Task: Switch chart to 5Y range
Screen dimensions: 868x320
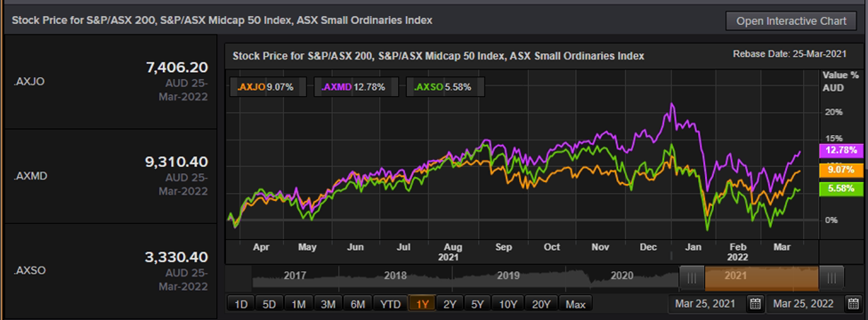Action: [x=477, y=303]
